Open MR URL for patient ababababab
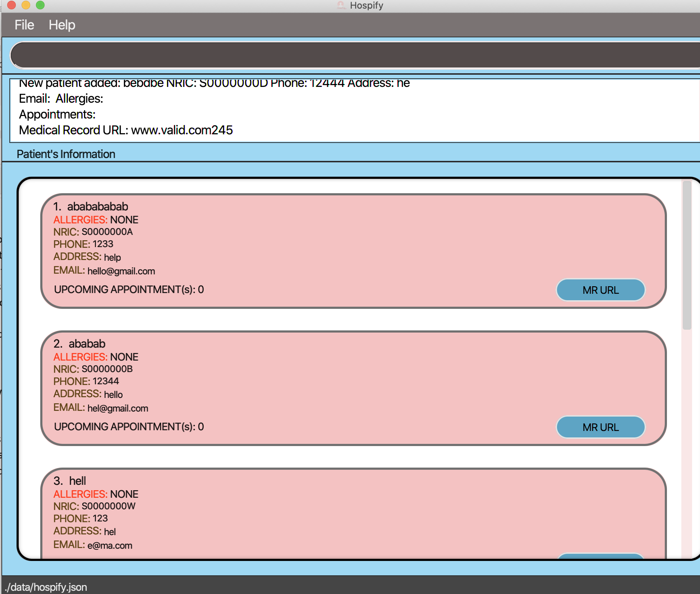 coord(600,290)
